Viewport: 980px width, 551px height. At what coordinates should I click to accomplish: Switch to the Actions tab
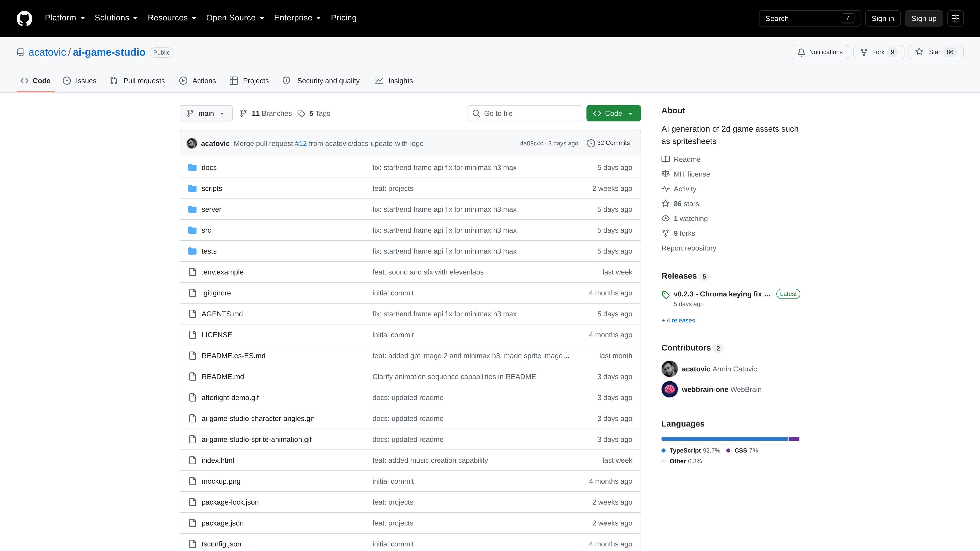tap(198, 81)
